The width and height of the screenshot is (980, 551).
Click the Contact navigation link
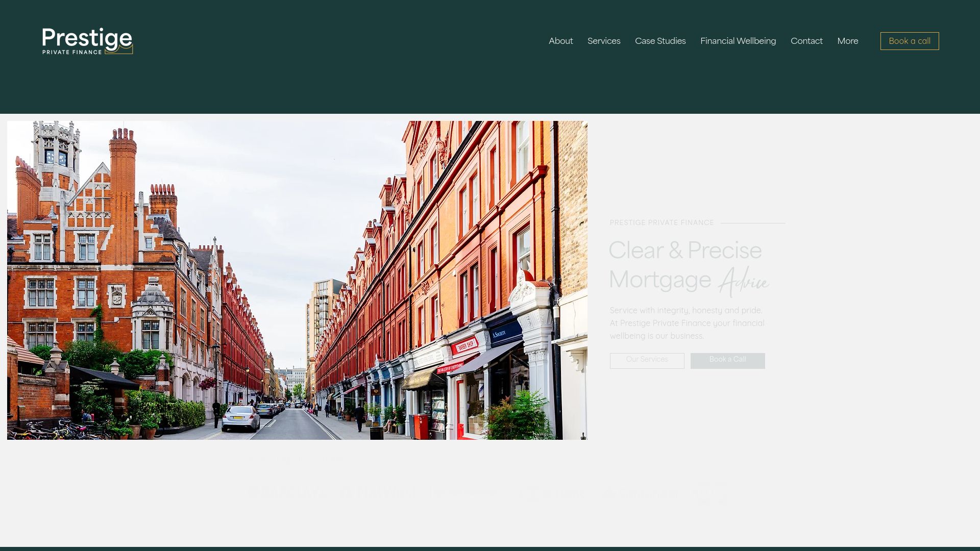point(806,40)
